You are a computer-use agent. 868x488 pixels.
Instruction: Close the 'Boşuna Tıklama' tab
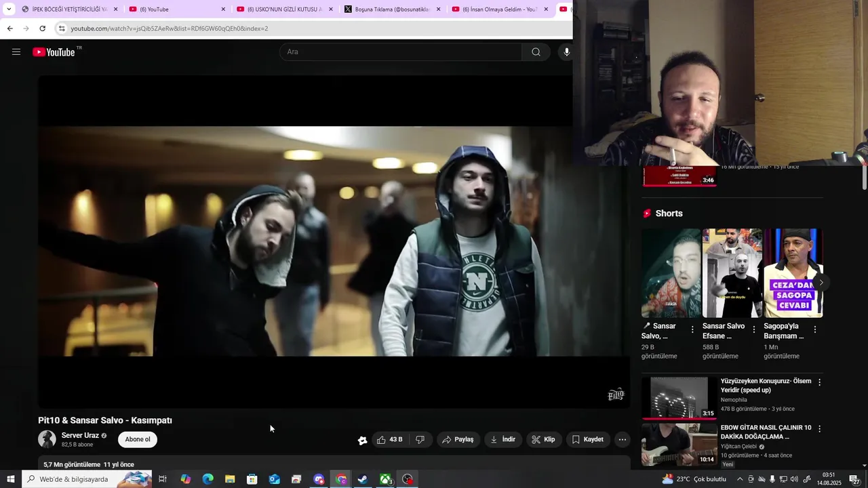coord(438,9)
